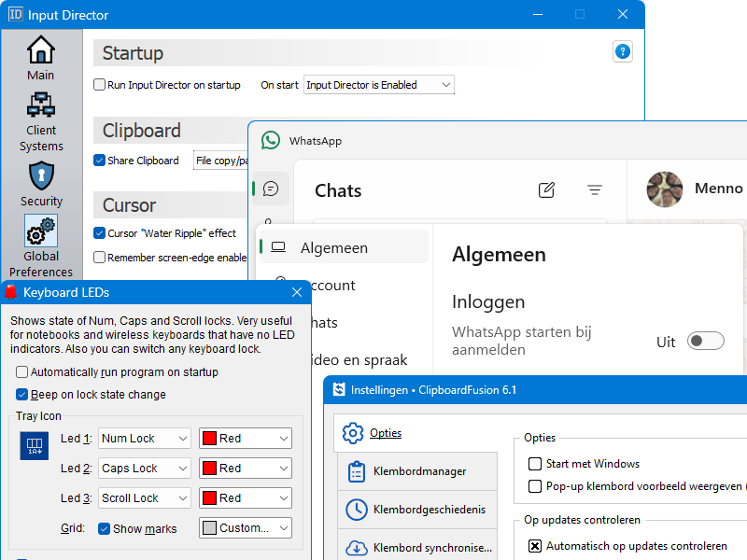Disable Cursor Water Ripple effect
747x560 pixels.
[99, 232]
